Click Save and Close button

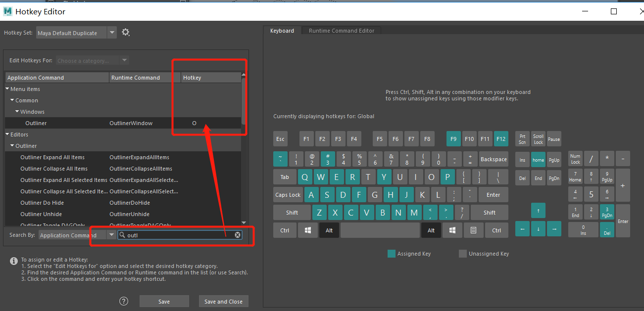(x=223, y=301)
